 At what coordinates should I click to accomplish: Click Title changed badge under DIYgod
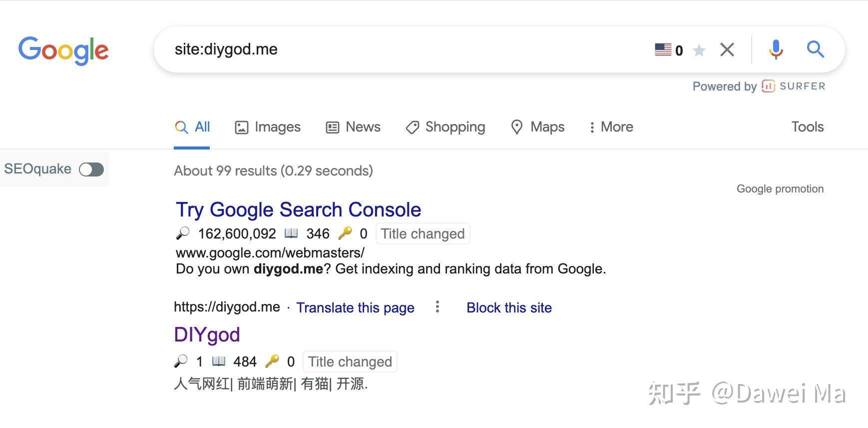pyautogui.click(x=350, y=361)
